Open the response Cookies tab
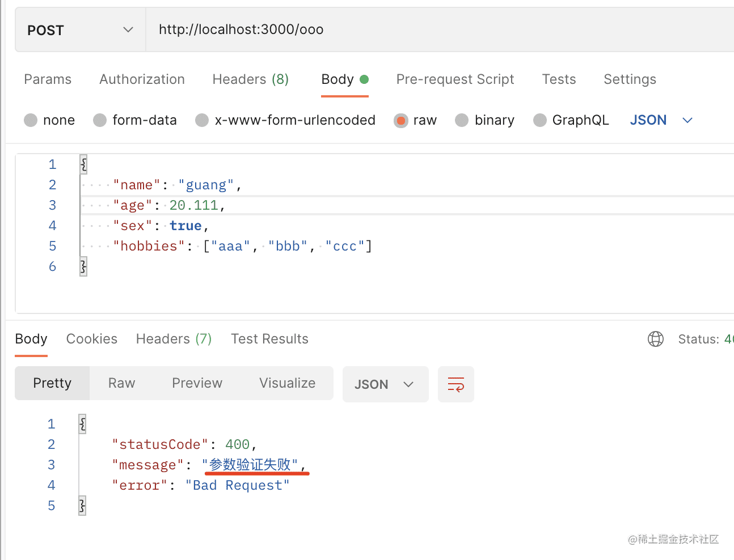 [92, 339]
